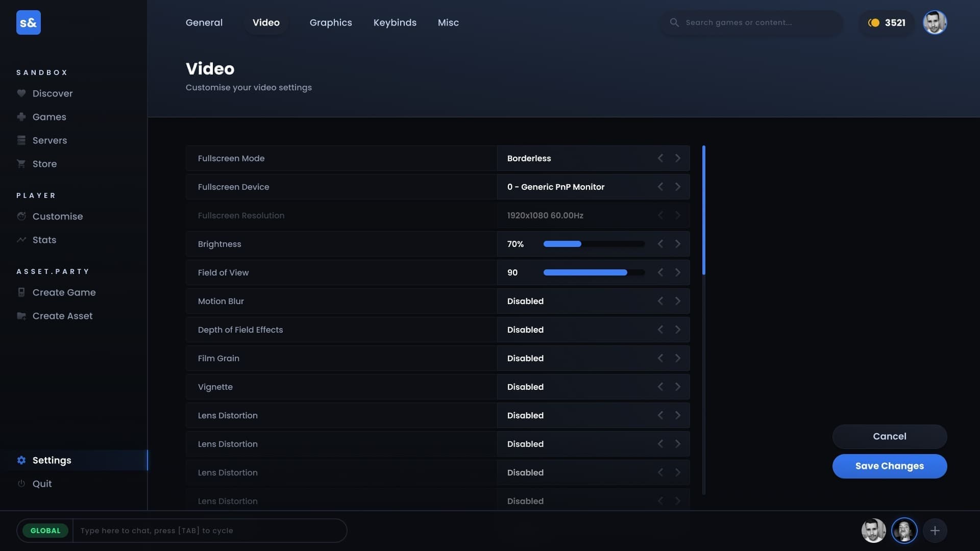This screenshot has height=551, width=980.
Task: Decrease Field of View with left arrow
Action: click(x=660, y=272)
